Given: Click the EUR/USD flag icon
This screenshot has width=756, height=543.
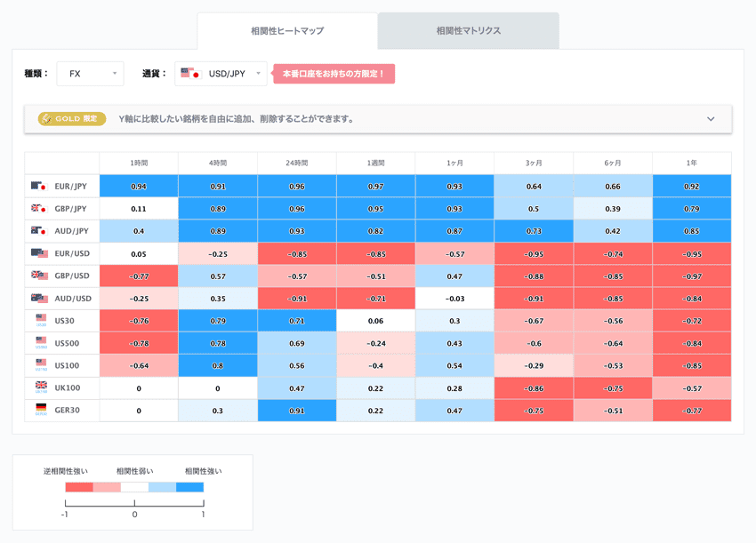Looking at the screenshot, I should [x=38, y=254].
